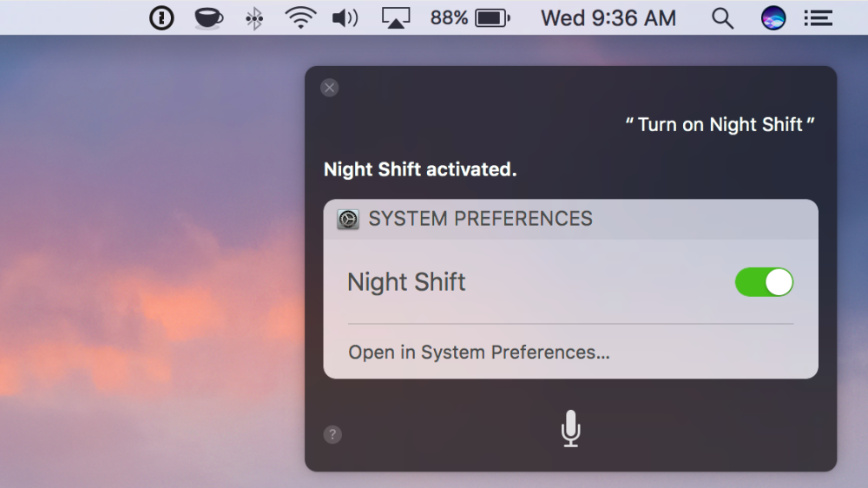Open Siri help question mark

tap(332, 434)
